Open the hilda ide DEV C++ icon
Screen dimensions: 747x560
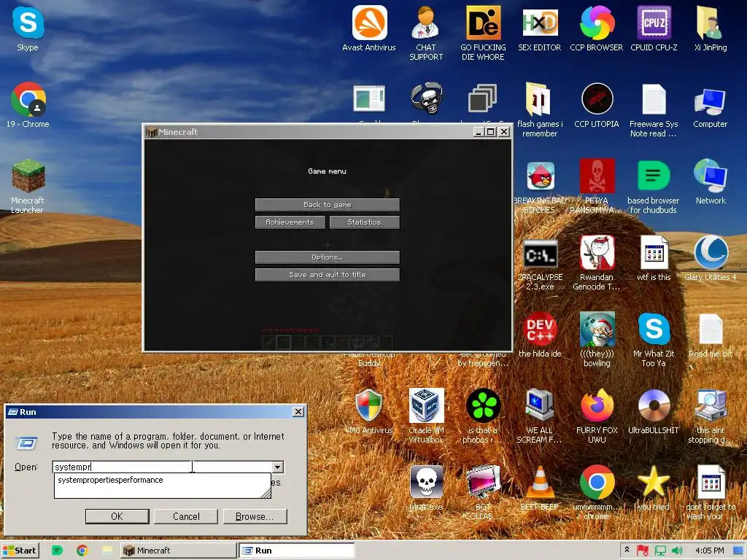point(540,335)
